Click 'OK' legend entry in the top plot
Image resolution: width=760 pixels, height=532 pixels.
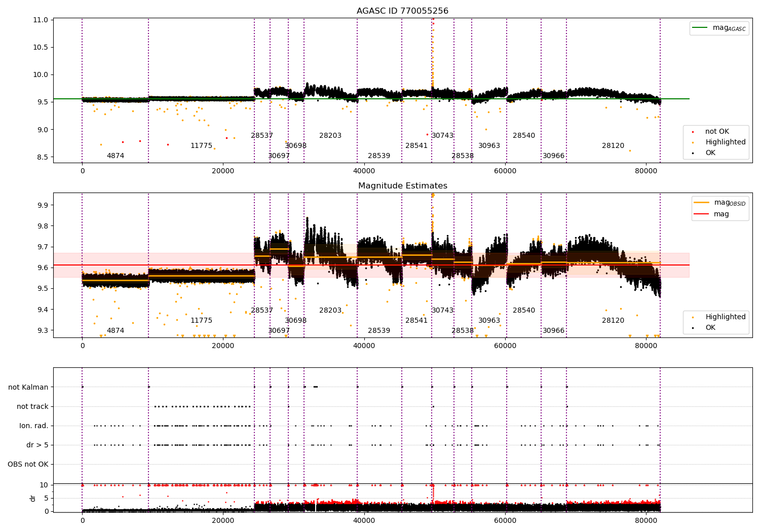710,153
